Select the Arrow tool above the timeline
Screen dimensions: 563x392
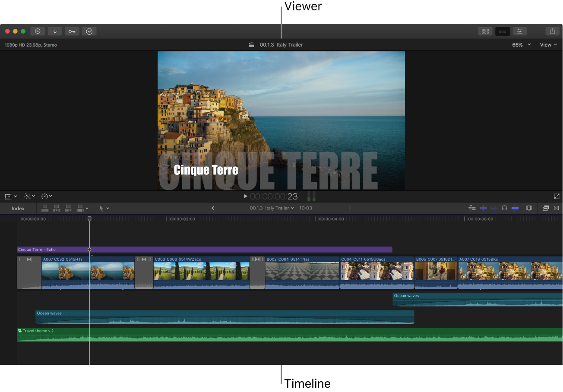101,208
